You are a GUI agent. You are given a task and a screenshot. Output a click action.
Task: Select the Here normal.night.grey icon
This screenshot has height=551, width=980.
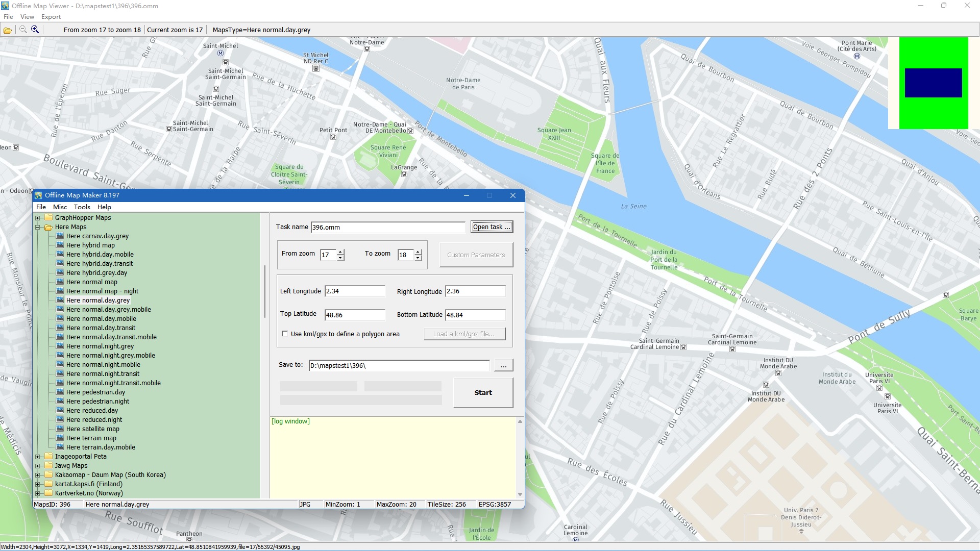coord(60,346)
